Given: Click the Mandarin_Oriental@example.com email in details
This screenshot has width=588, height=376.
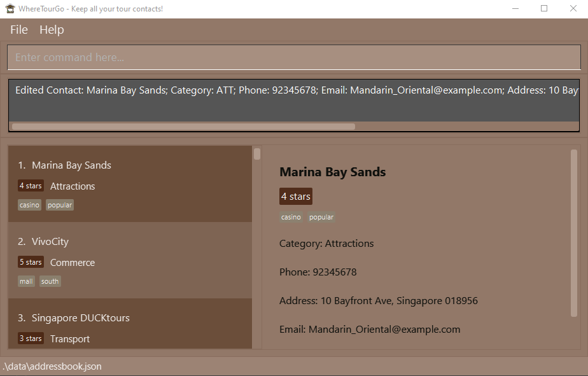Looking at the screenshot, I should (384, 330).
